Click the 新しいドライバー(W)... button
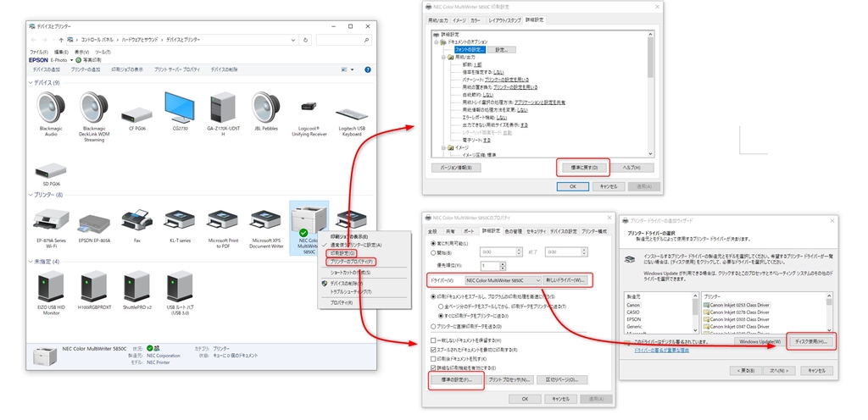 point(566,280)
